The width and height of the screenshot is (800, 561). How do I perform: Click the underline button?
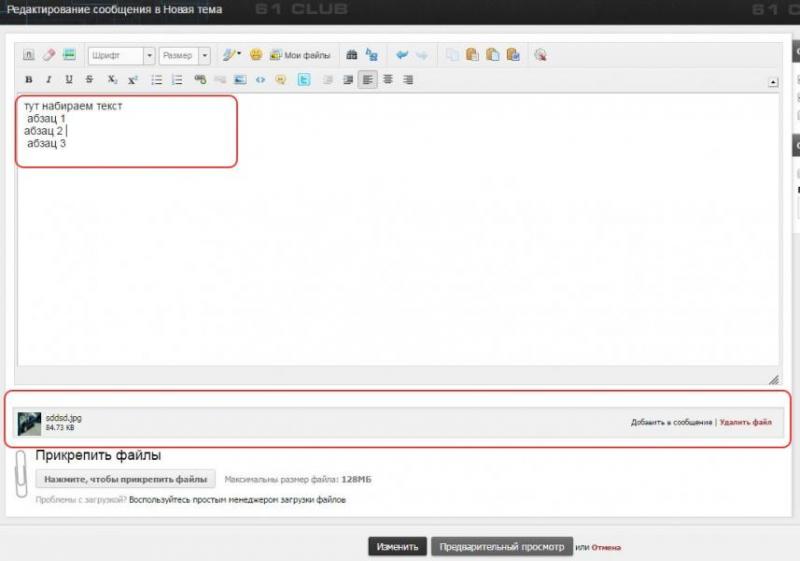(69, 80)
